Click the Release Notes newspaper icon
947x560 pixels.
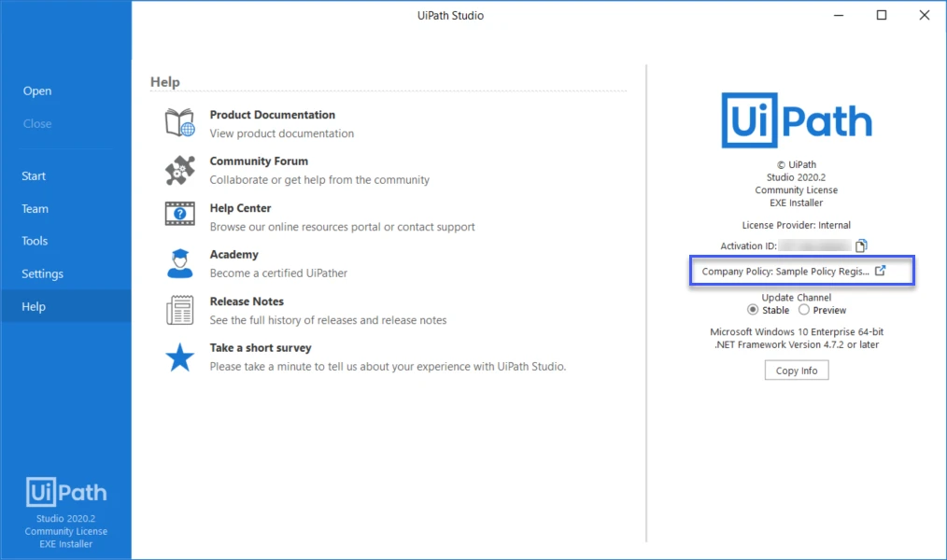[x=180, y=310]
